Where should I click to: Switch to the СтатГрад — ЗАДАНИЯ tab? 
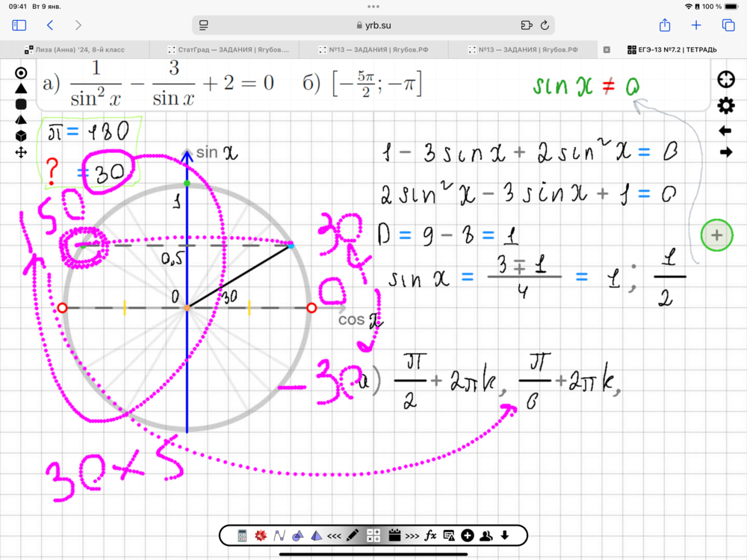[224, 50]
